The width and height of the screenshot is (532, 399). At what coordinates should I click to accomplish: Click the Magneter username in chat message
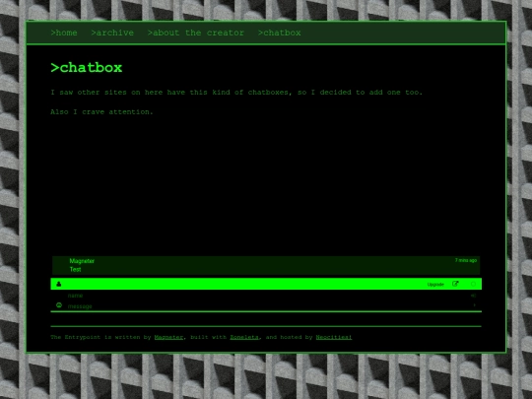(82, 261)
